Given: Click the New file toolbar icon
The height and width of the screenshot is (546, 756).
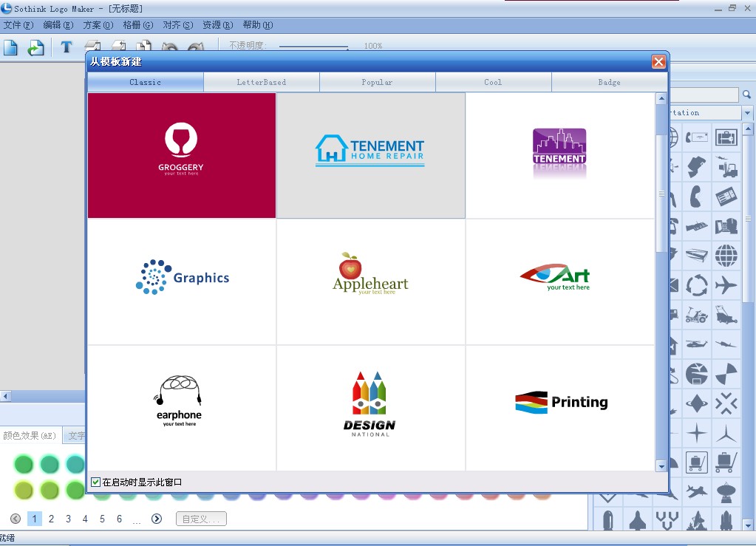Looking at the screenshot, I should click(10, 47).
